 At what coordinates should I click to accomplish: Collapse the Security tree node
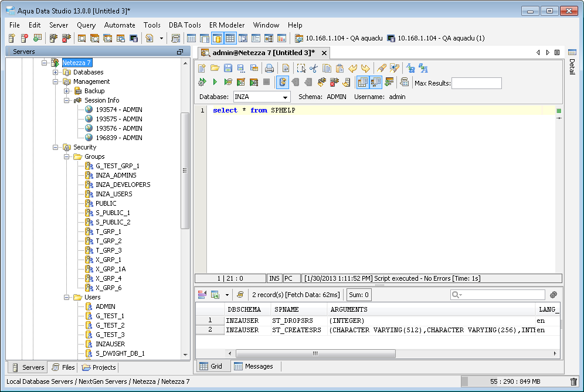pos(56,147)
